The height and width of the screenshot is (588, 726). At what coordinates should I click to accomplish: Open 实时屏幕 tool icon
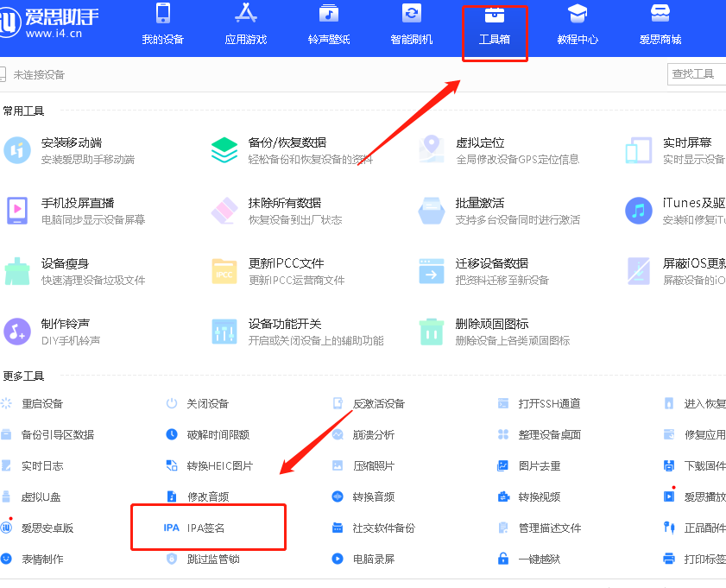(639, 150)
